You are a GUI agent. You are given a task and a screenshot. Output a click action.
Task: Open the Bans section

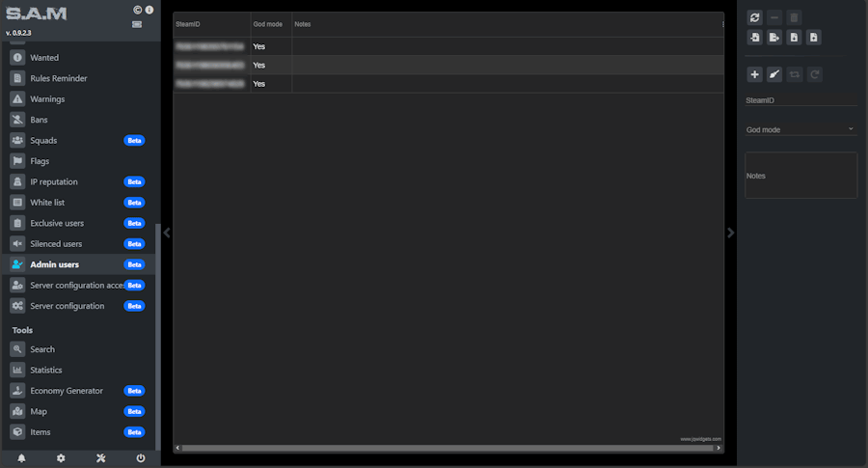click(x=39, y=120)
